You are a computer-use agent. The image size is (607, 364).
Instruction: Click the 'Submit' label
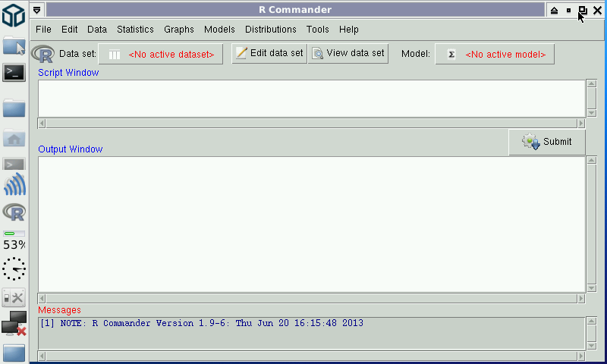click(557, 142)
